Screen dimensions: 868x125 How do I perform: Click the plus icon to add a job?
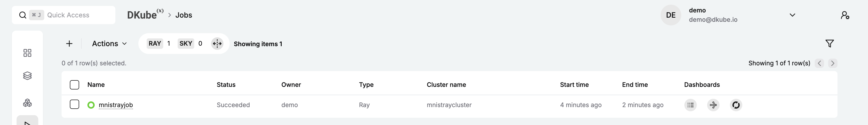pyautogui.click(x=69, y=44)
